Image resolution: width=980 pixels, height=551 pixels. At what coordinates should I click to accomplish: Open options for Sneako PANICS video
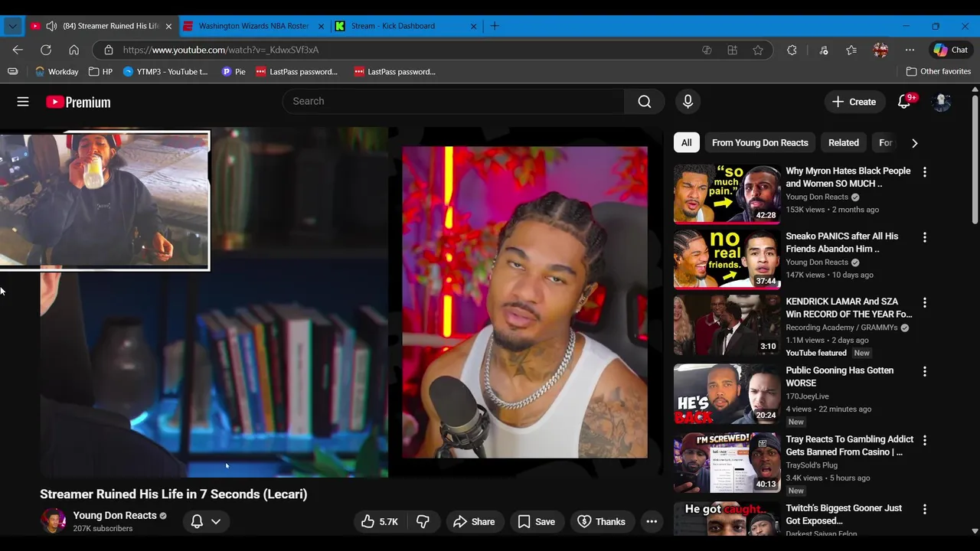click(x=924, y=237)
